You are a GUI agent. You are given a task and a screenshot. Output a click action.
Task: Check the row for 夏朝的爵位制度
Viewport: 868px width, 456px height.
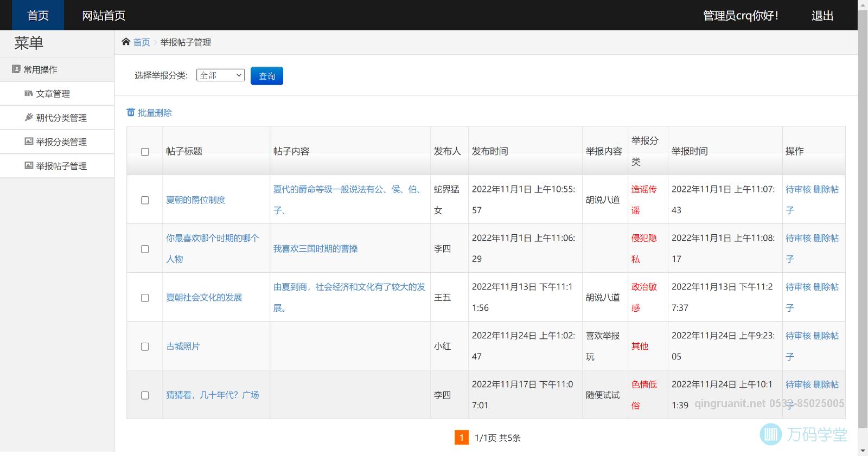point(145,200)
